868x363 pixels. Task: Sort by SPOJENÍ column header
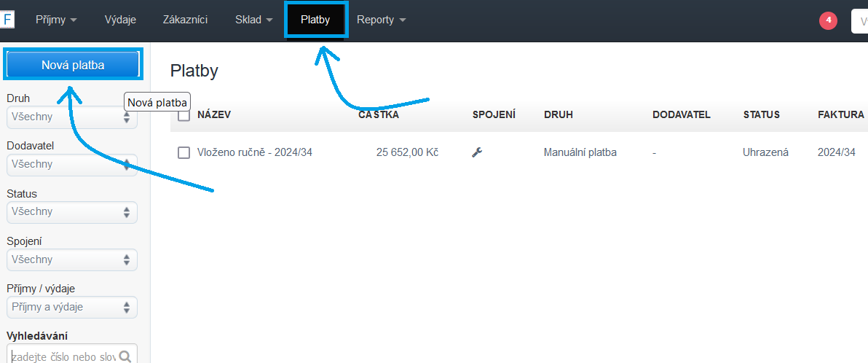pyautogui.click(x=494, y=114)
